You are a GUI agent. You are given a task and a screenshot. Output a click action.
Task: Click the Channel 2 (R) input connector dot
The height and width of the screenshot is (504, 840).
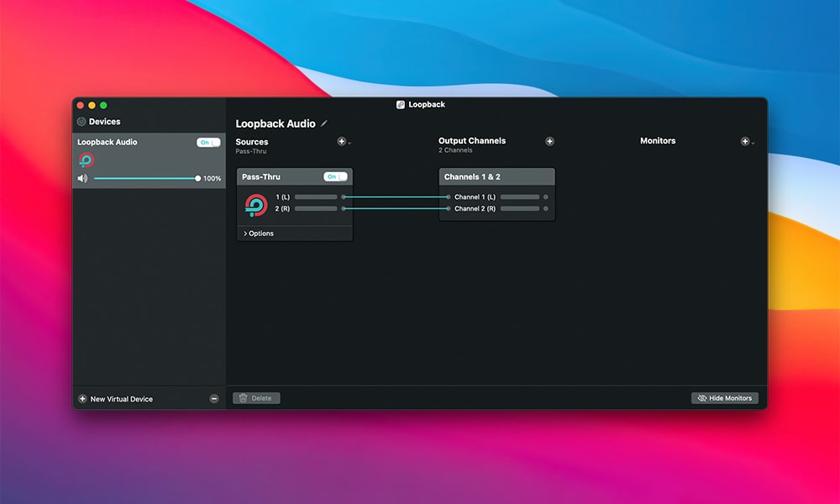pyautogui.click(x=448, y=208)
